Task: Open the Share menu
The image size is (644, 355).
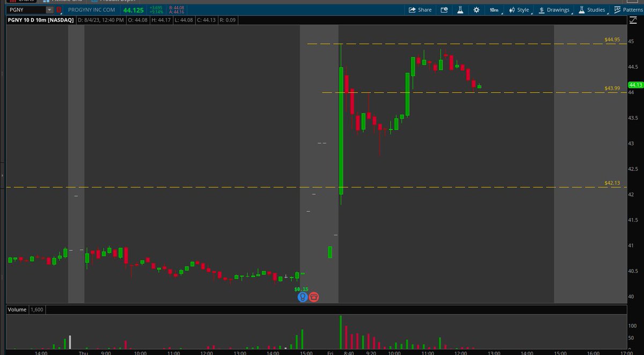Action: [420, 10]
